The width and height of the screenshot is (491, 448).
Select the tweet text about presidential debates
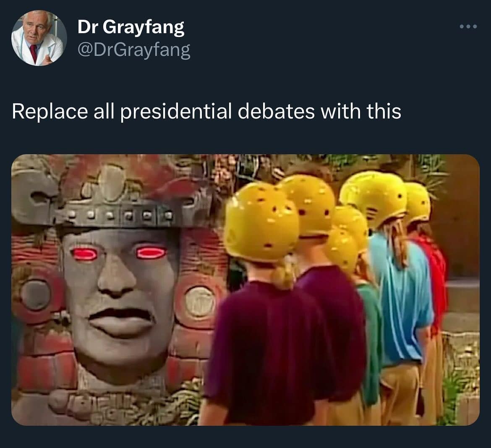tap(206, 111)
